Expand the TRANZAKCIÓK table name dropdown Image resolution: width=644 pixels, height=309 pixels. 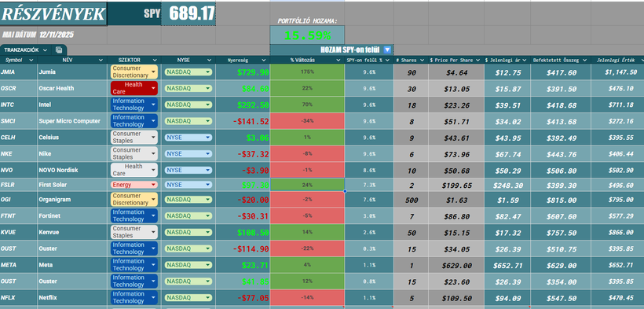(45, 50)
